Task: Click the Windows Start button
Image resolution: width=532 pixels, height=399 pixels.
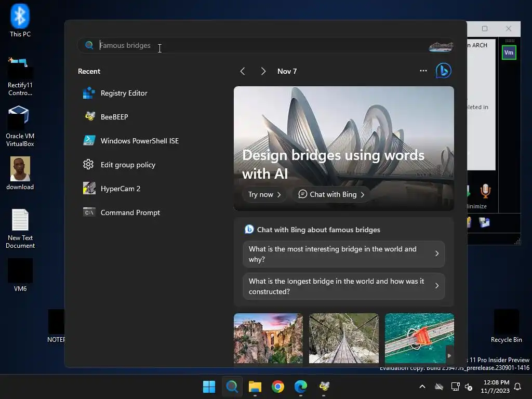Action: pos(209,387)
